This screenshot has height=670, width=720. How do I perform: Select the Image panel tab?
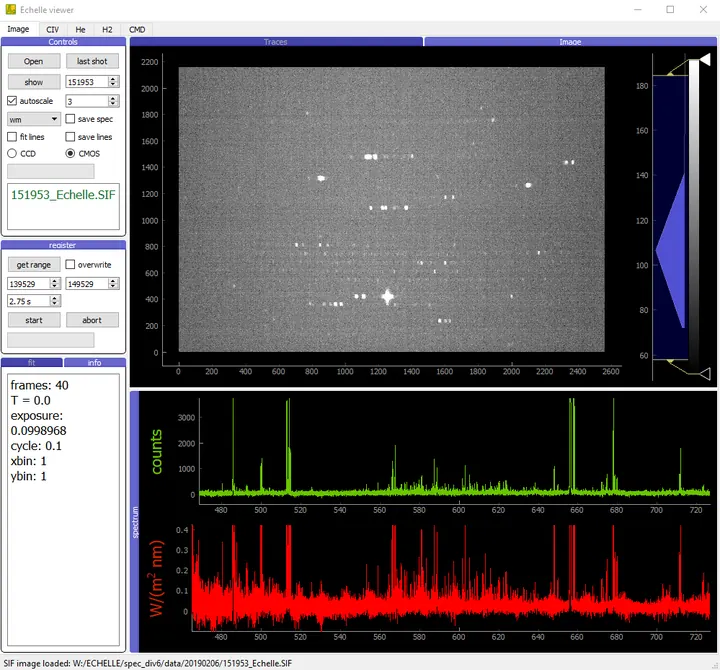tap(570, 42)
